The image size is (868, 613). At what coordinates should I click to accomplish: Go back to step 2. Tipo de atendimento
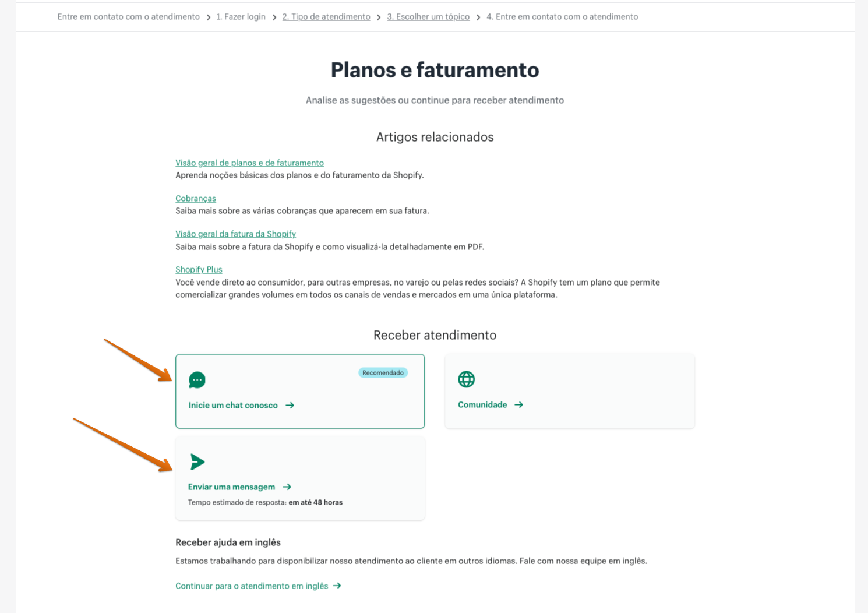[x=326, y=17]
